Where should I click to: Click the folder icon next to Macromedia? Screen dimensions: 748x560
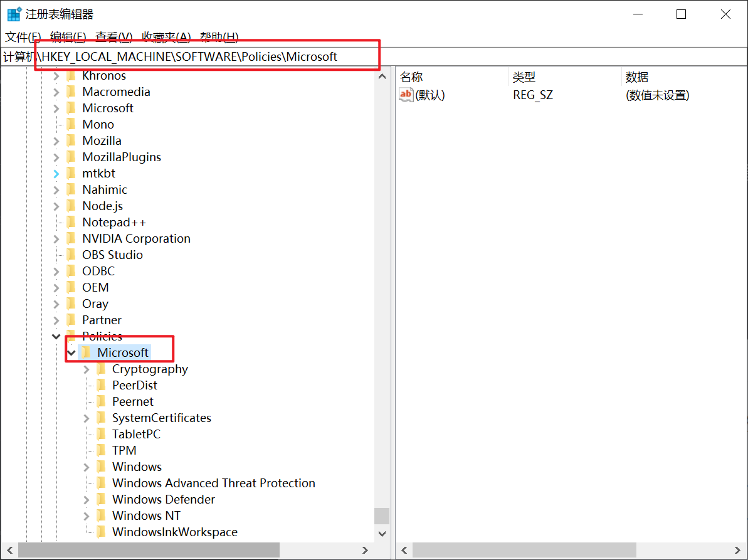[71, 92]
